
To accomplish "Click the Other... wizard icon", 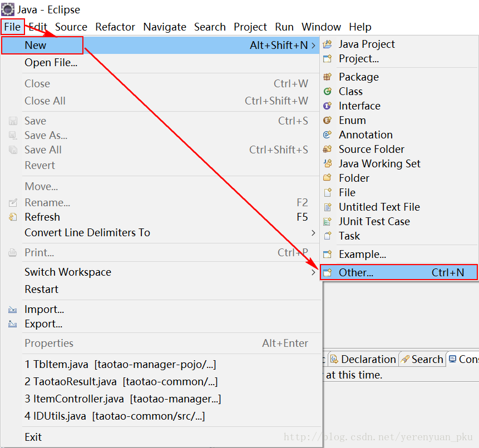I will pyautogui.click(x=328, y=272).
